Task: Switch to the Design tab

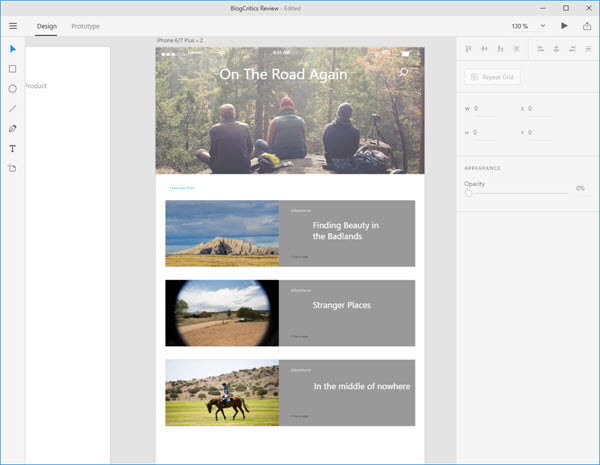Action: 47,26
